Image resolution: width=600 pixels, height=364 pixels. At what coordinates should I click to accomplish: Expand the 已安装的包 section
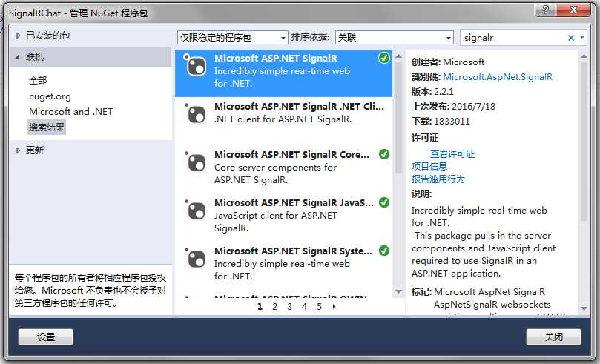[18, 36]
